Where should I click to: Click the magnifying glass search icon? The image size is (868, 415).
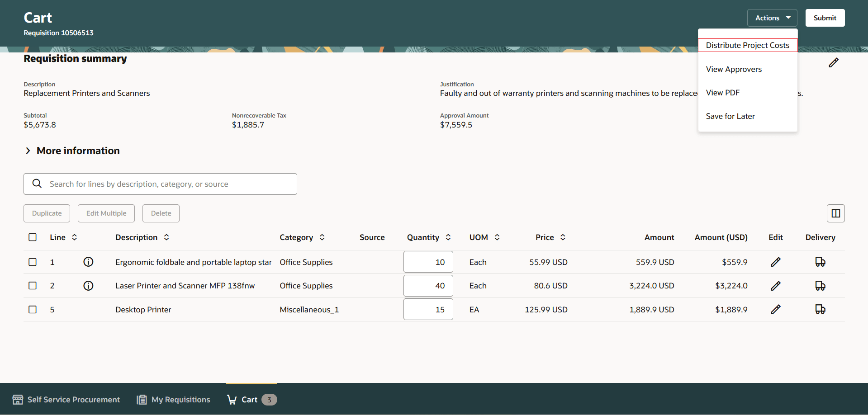click(x=37, y=184)
